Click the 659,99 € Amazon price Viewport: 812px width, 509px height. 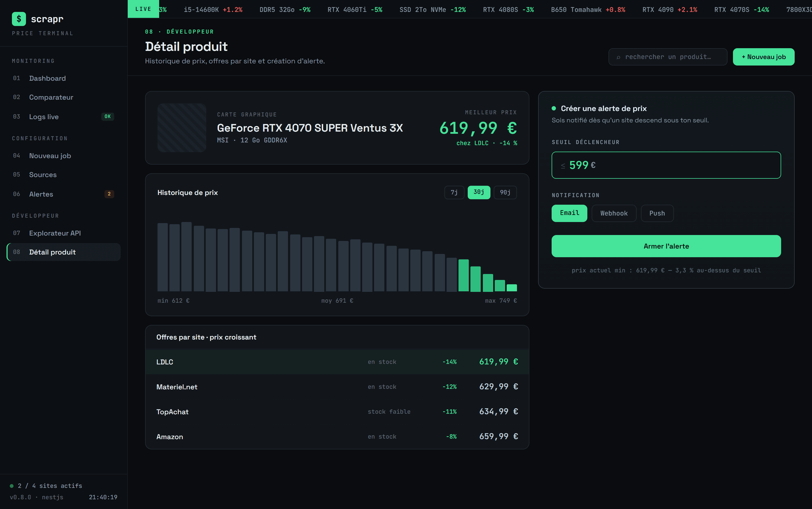(x=499, y=436)
